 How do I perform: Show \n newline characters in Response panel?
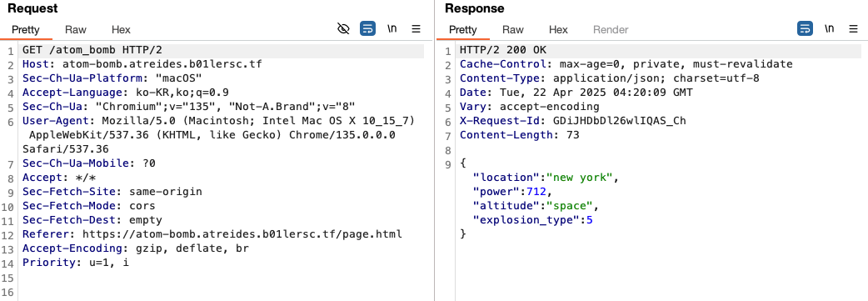point(829,29)
